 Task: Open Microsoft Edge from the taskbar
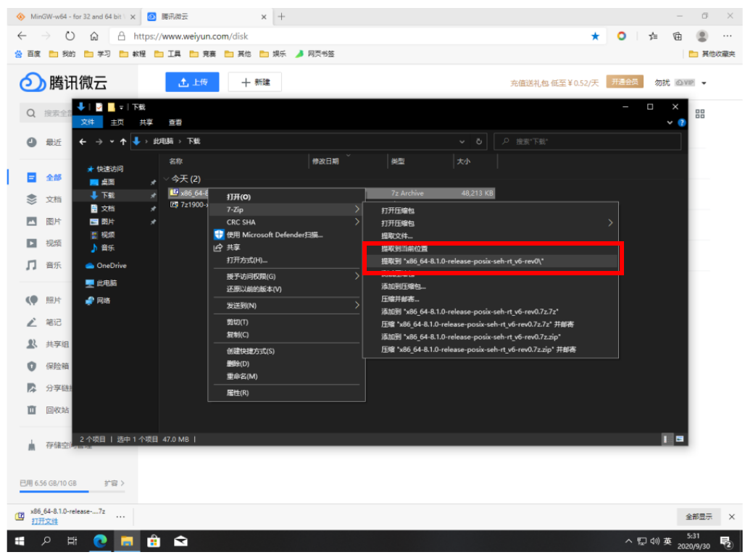pyautogui.click(x=101, y=541)
